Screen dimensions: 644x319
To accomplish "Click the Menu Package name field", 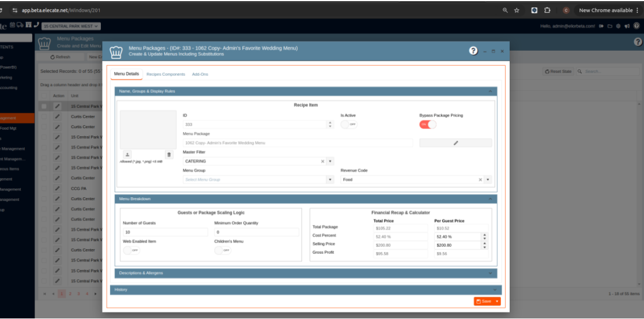I will coord(297,142).
